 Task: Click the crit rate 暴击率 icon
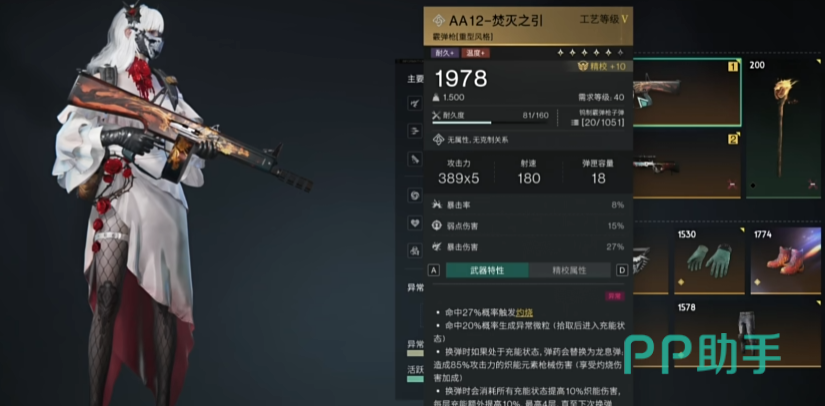coord(436,205)
